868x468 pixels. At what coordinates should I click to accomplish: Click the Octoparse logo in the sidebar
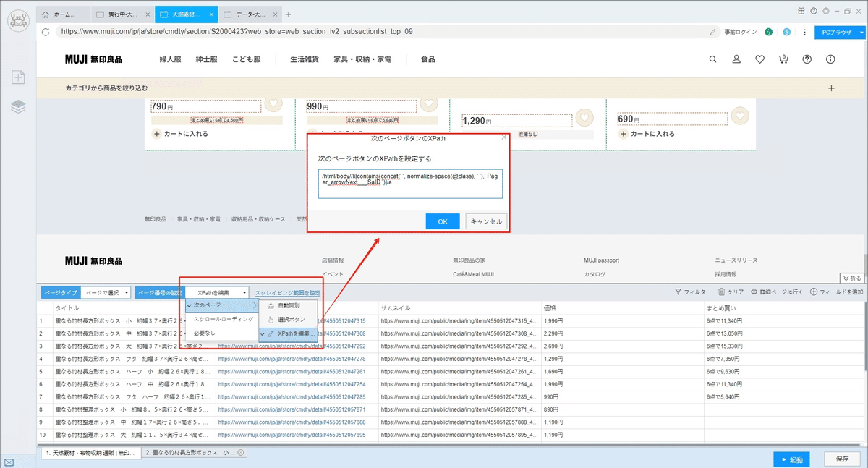coord(18,20)
